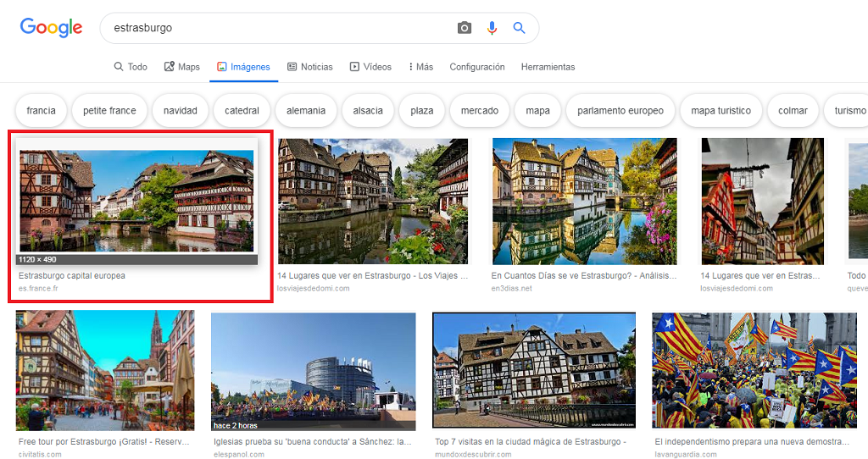Choose the alemania filter chip
The width and height of the screenshot is (868, 459).
(x=306, y=111)
